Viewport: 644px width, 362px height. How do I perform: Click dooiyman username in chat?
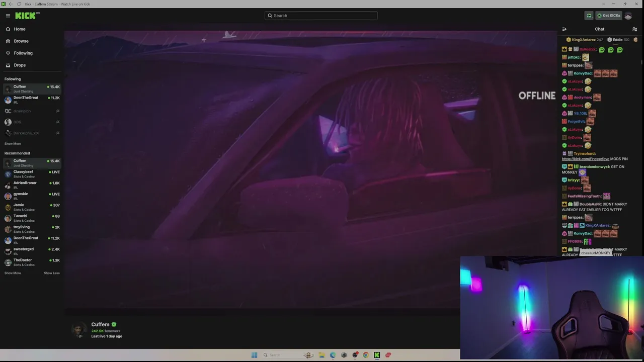click(583, 98)
